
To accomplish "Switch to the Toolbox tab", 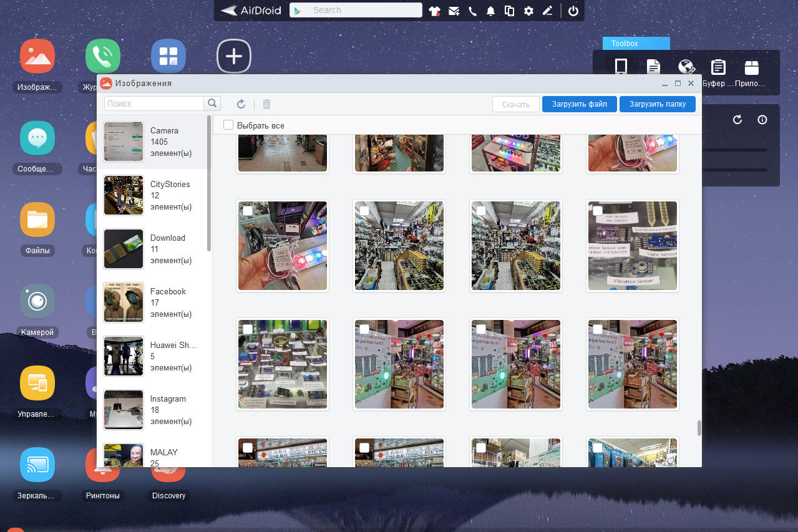I will coord(636,44).
